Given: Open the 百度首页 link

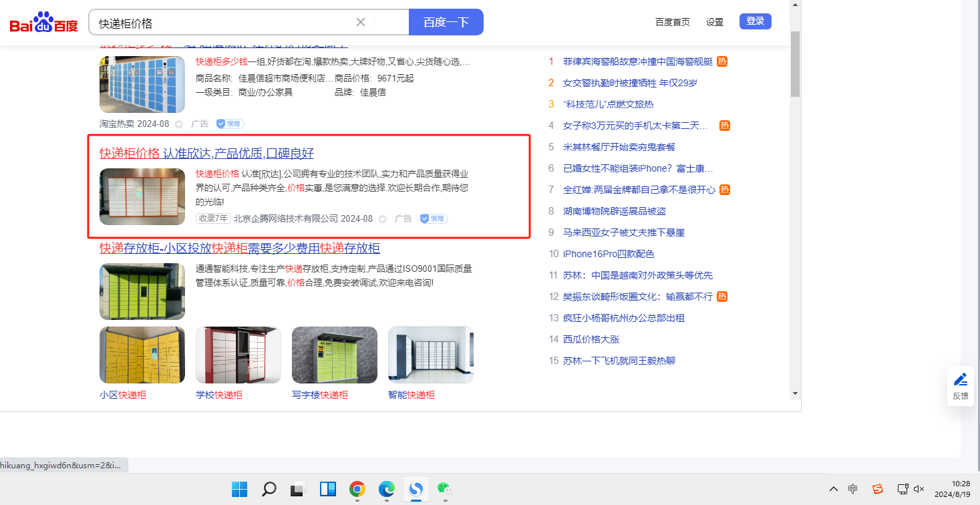Looking at the screenshot, I should pos(673,22).
